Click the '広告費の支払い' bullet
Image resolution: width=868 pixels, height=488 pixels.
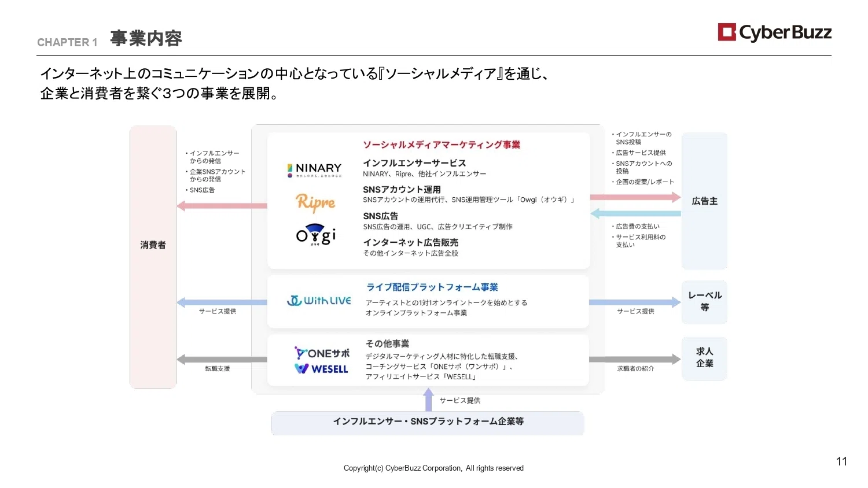click(x=636, y=227)
